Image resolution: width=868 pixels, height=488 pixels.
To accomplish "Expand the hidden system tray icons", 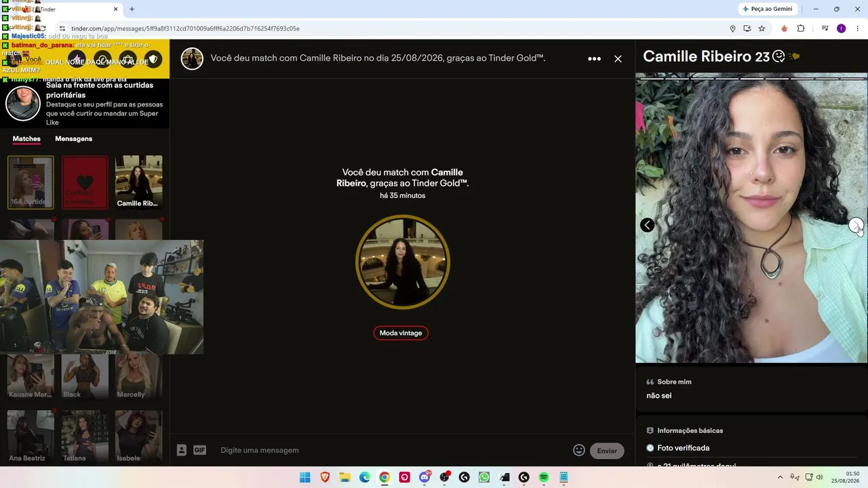I will pyautogui.click(x=780, y=478).
